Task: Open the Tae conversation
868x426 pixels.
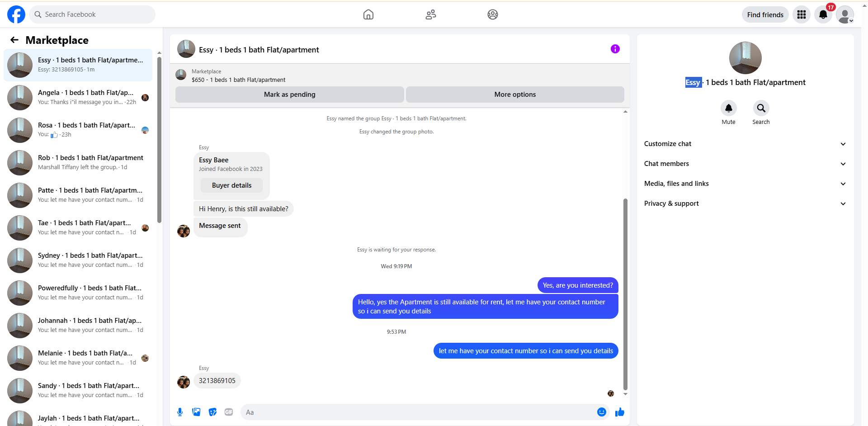Action: [78, 228]
